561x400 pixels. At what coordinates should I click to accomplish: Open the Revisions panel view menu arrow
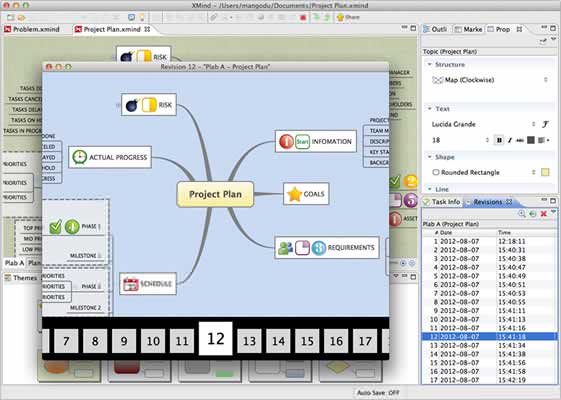pos(554,213)
